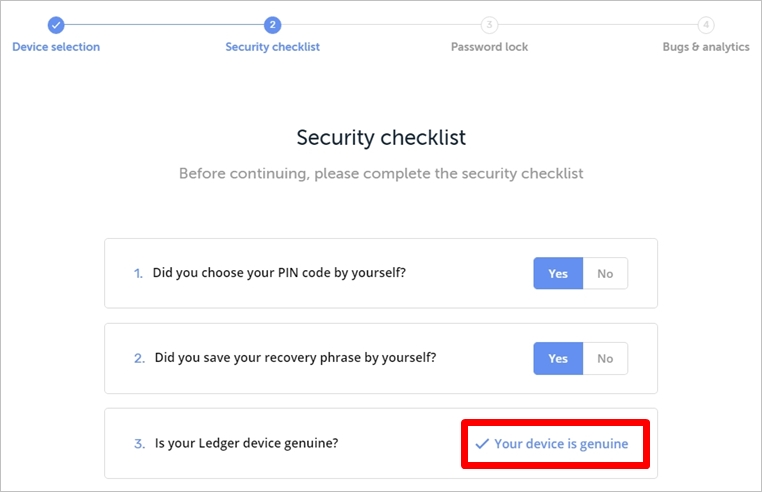Viewport: 762px width, 492px height.
Task: Select Yes for saving recovery phrase yourself
Action: coord(558,358)
